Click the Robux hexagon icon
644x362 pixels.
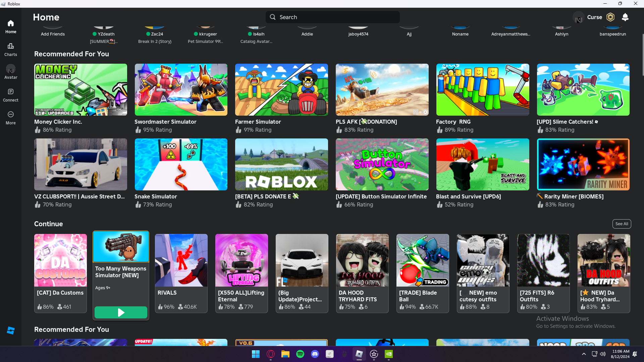pyautogui.click(x=610, y=17)
